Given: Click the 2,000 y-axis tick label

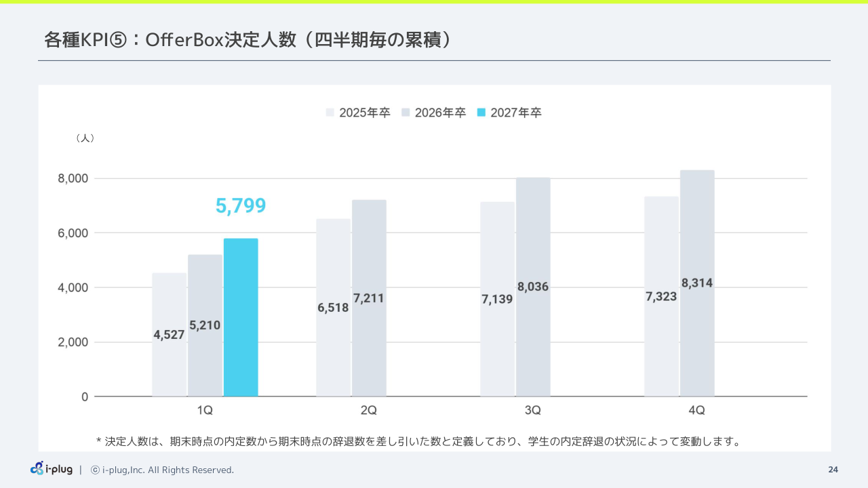Looking at the screenshot, I should 72,342.
